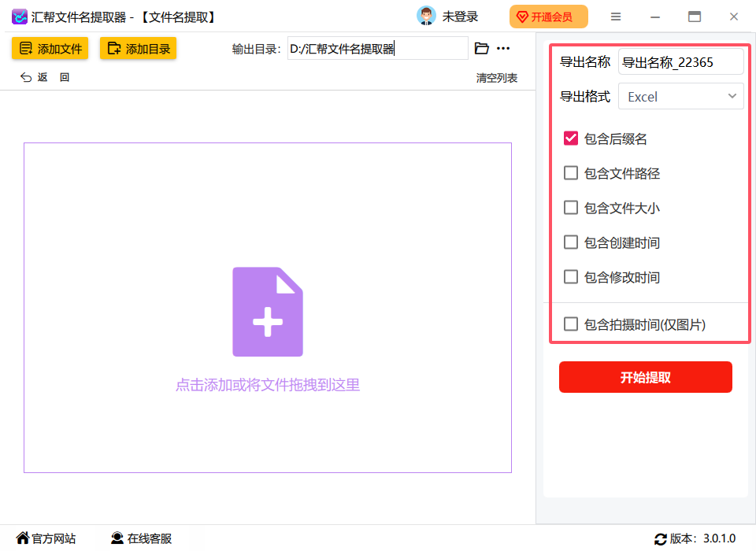
Task: Click the red 开始提取 button
Action: 646,377
